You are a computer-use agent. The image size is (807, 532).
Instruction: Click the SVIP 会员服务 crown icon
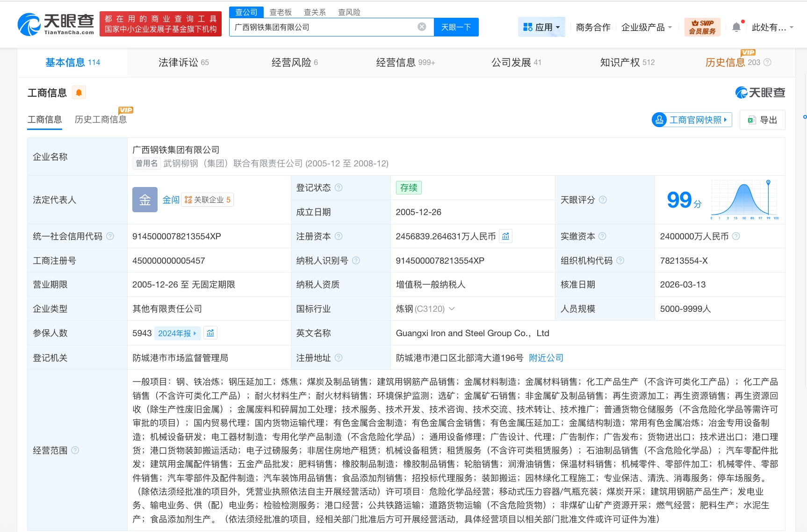click(x=702, y=27)
